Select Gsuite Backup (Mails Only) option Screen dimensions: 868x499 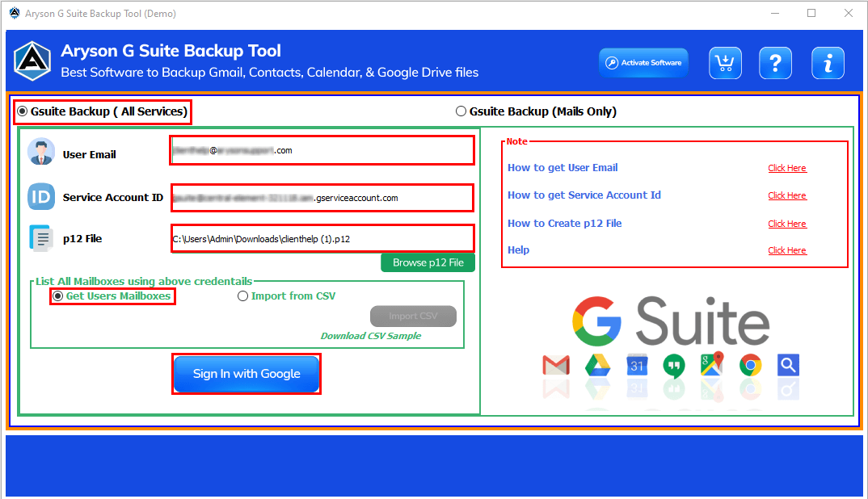tap(536, 111)
